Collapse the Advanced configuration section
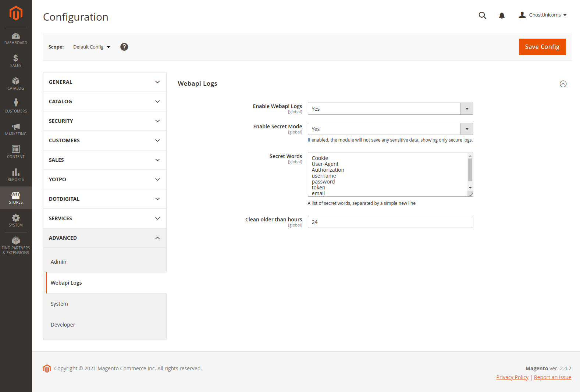 point(105,238)
